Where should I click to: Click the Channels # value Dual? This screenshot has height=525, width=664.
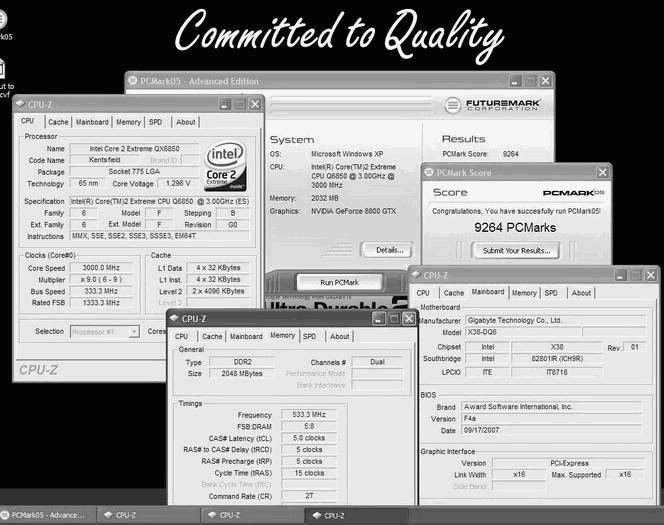(x=377, y=362)
